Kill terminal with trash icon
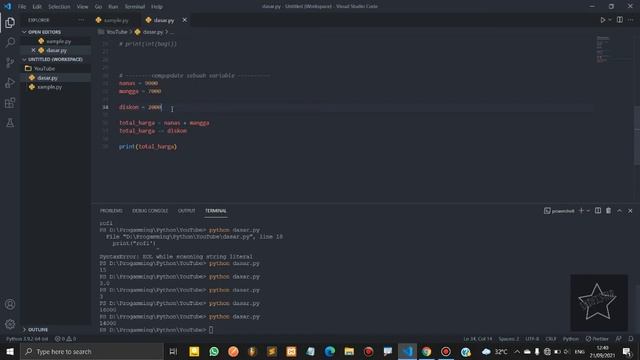Image resolution: width=640 pixels, height=360 pixels. click(609, 211)
